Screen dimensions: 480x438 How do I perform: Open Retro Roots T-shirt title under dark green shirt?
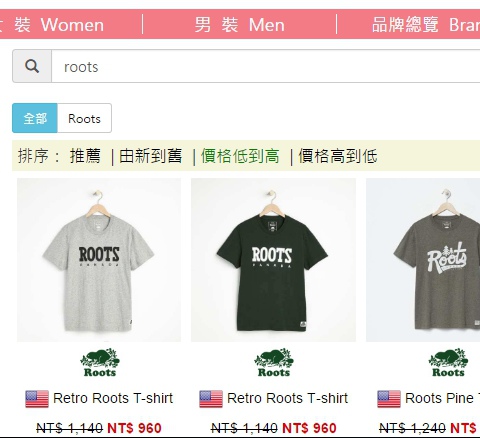(x=287, y=398)
